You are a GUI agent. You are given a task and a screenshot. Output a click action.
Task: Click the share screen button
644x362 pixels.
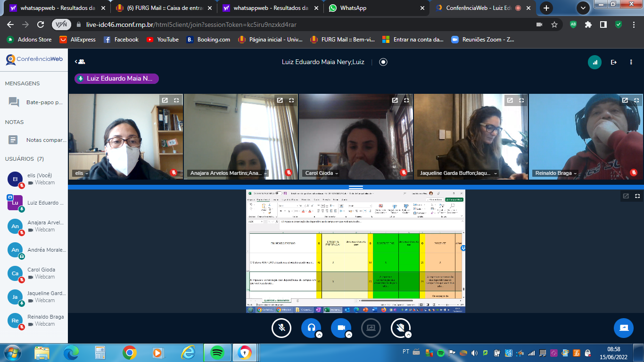click(x=371, y=328)
